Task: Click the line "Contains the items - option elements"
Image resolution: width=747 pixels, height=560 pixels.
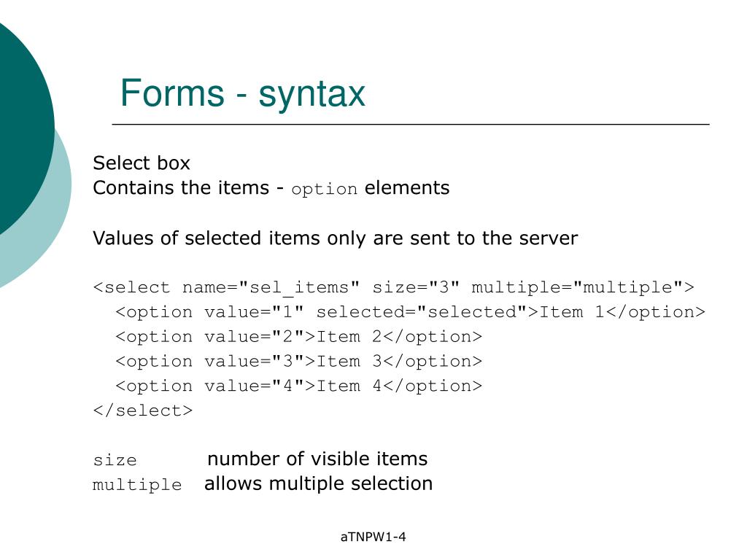Action: point(271,188)
